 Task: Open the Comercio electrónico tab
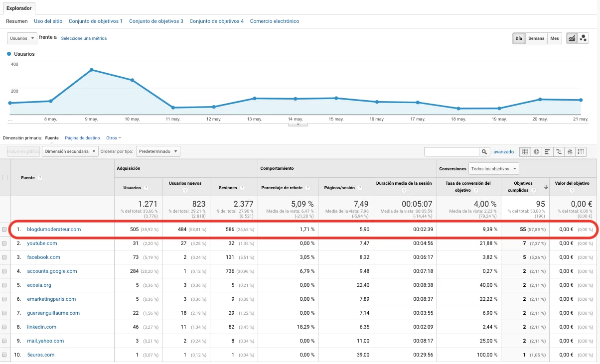pos(274,21)
